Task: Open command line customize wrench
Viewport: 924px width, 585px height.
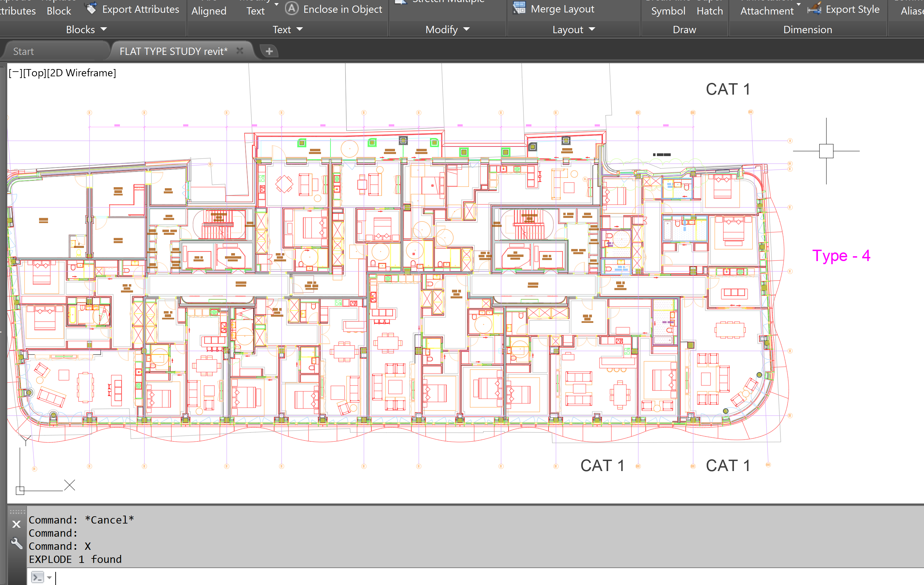Action: pyautogui.click(x=17, y=543)
